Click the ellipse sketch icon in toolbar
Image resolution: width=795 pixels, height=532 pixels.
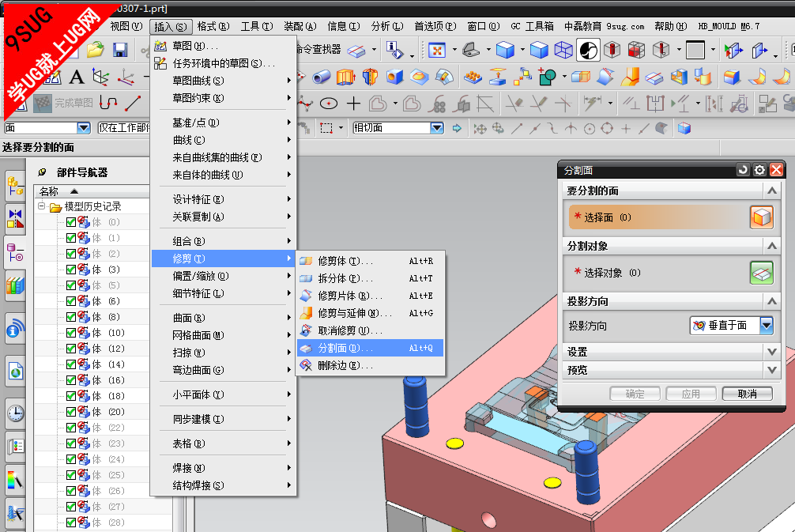[329, 104]
